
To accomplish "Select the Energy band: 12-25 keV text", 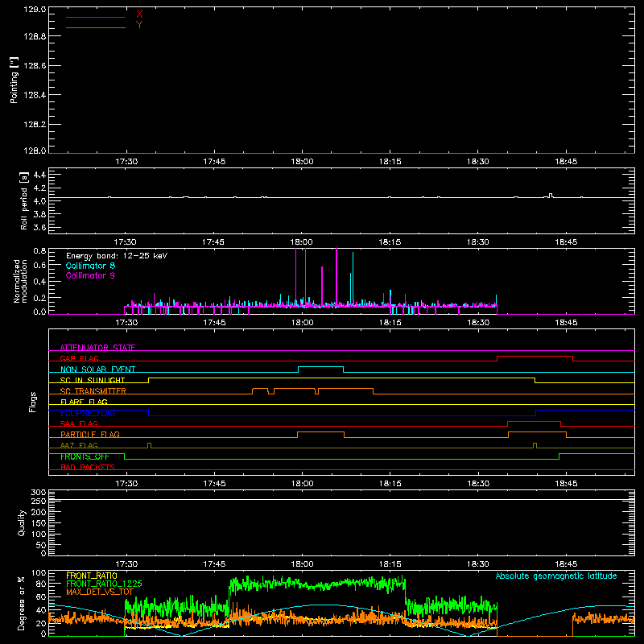I will tap(117, 256).
